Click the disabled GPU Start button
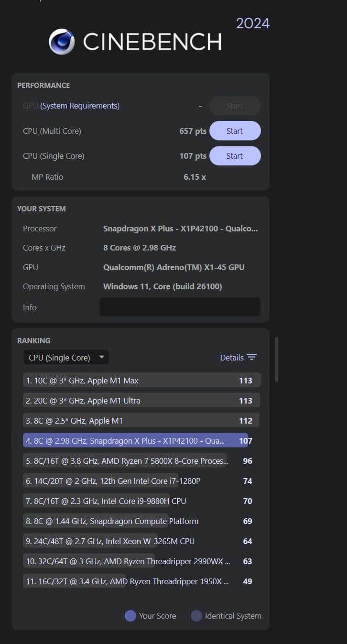 point(235,106)
